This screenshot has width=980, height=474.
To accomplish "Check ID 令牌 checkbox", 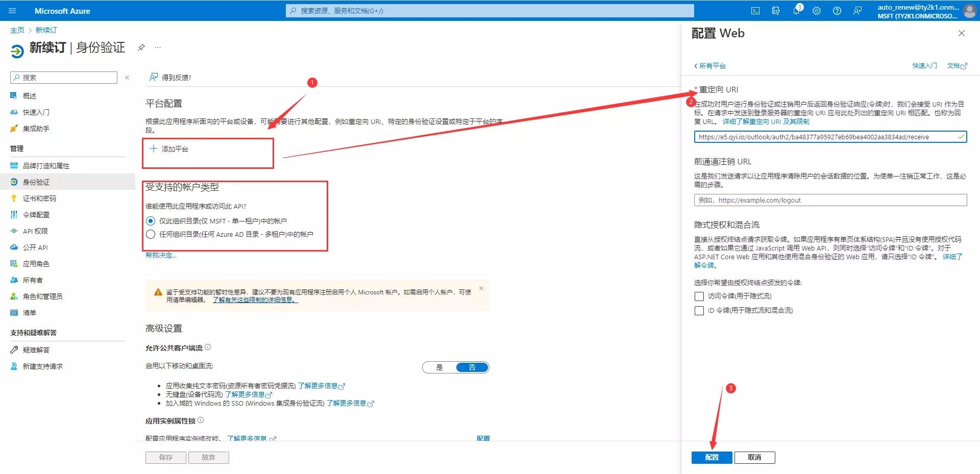I will click(x=699, y=311).
